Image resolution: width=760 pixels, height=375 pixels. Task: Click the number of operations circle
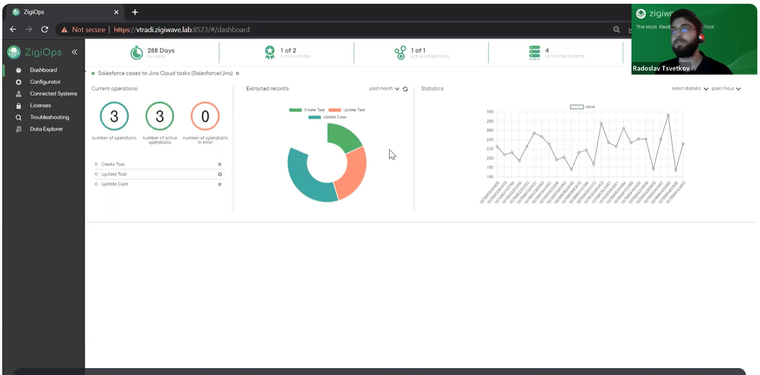pos(114,116)
